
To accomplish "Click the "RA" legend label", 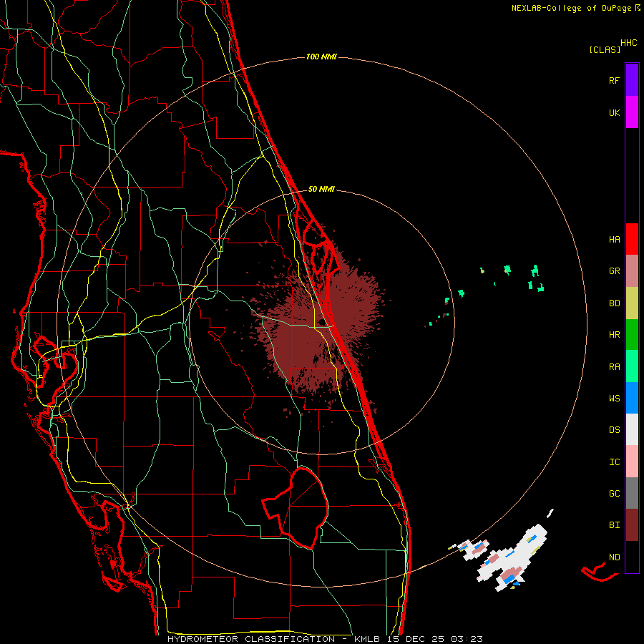I will coord(614,367).
